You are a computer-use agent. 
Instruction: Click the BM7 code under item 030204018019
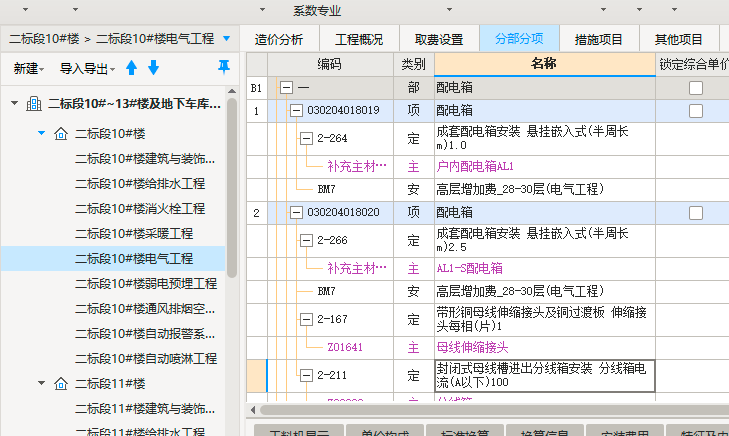[326, 189]
